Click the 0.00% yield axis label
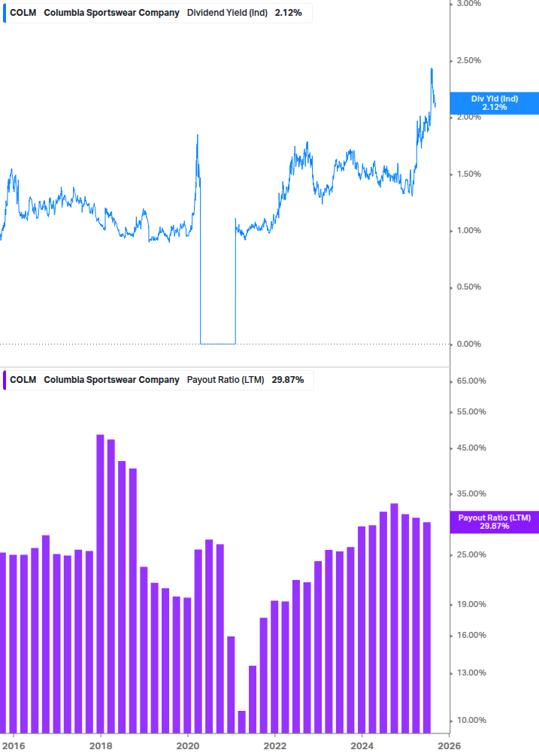Image resolution: width=539 pixels, height=756 pixels. [469, 344]
